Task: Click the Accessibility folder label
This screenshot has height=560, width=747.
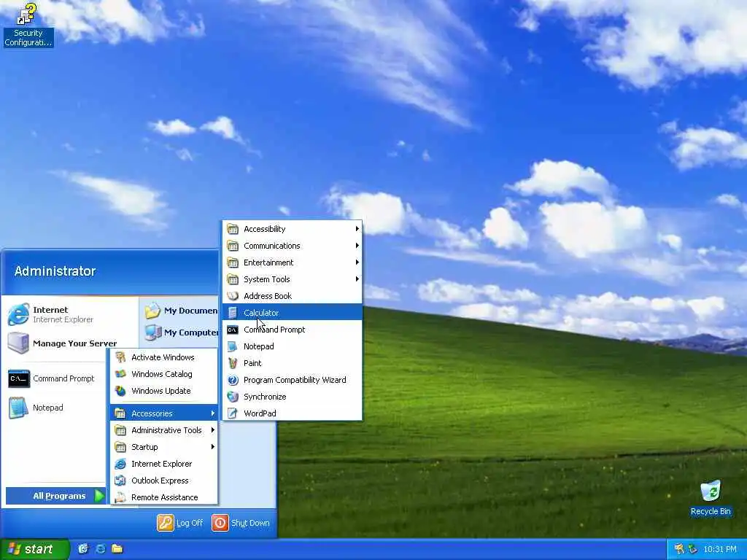Action: (x=264, y=229)
